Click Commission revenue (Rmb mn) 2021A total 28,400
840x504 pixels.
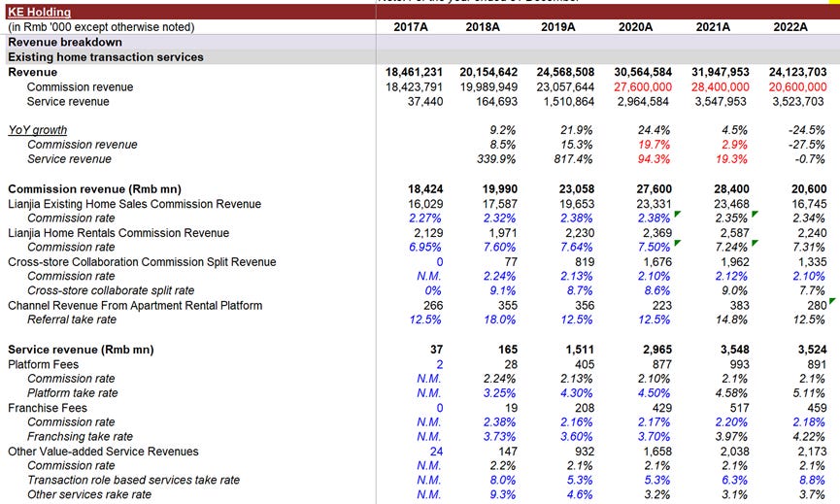(x=731, y=188)
